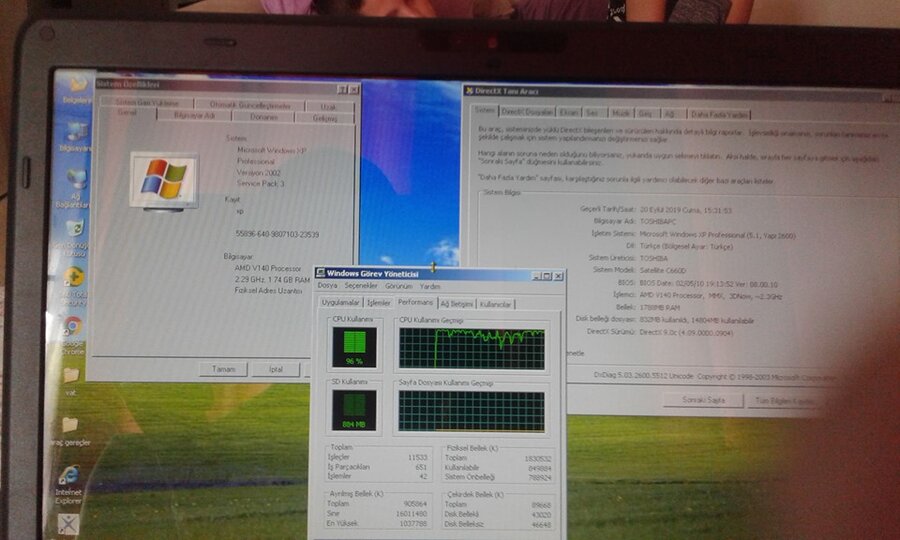
Task: Switch to the Donanım tab
Action: click(x=263, y=116)
